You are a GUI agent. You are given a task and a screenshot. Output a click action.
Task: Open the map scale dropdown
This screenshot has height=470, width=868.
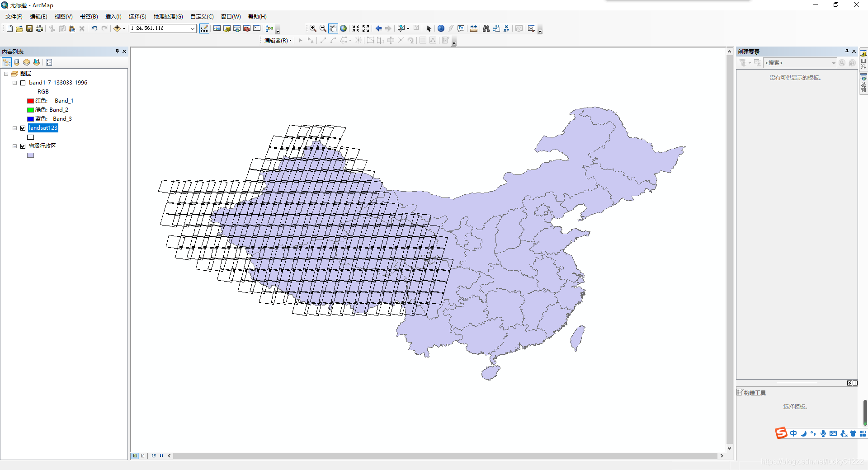(x=193, y=28)
